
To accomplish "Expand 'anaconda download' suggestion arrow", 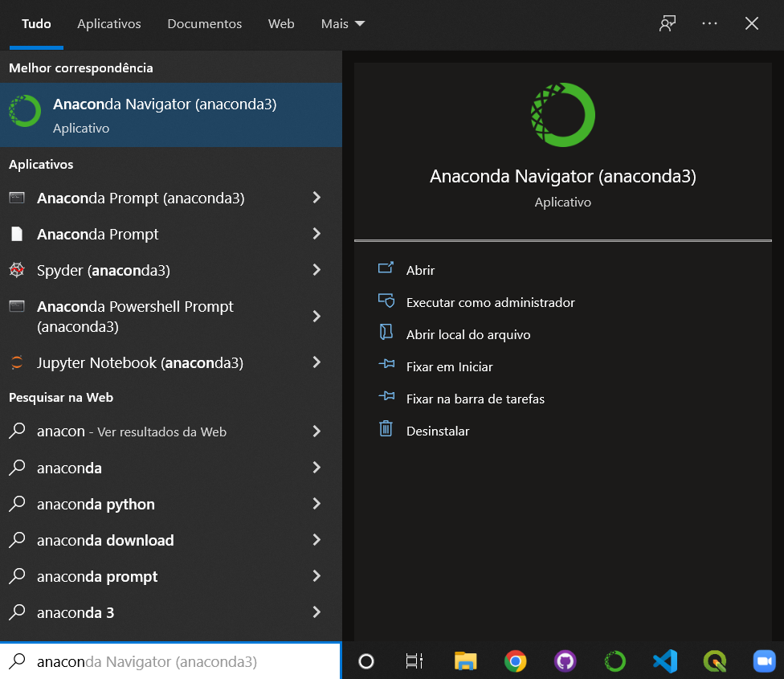I will 316,540.
